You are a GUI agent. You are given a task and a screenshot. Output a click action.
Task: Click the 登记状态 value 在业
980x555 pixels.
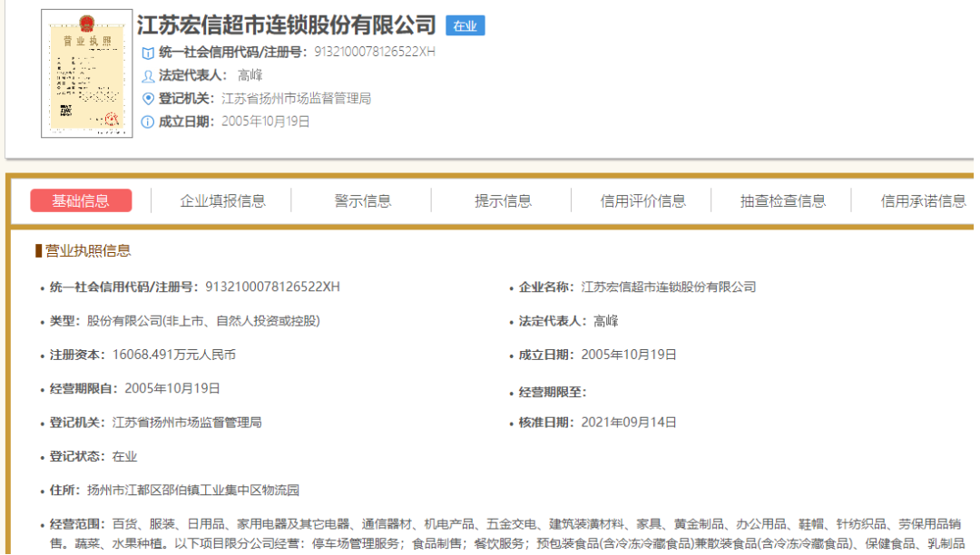[124, 456]
